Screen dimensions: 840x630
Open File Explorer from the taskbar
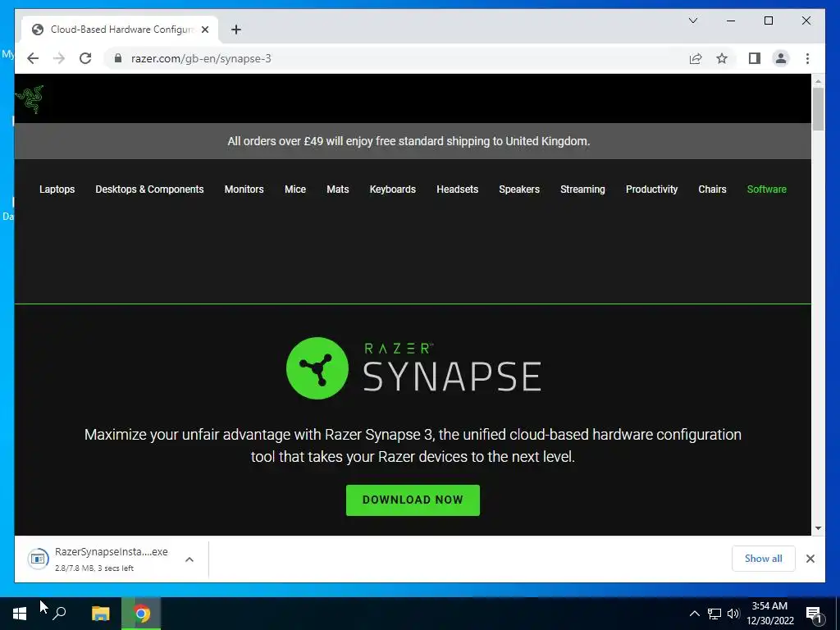101,614
